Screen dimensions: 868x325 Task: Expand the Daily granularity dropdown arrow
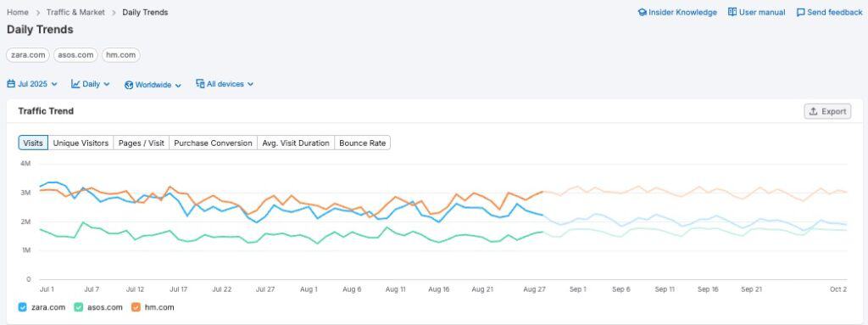point(106,84)
